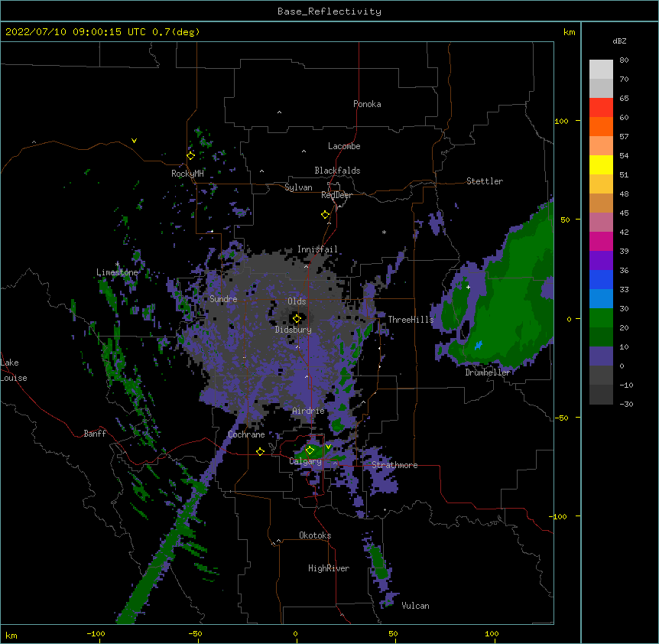This screenshot has width=659, height=644.
Task: Click the Limestone map label
Action: [117, 272]
